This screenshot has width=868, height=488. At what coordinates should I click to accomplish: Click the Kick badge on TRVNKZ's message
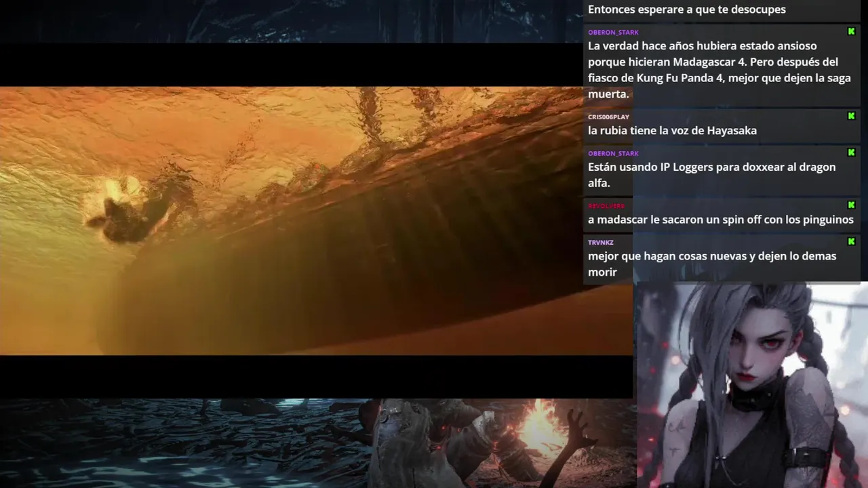pos(851,241)
